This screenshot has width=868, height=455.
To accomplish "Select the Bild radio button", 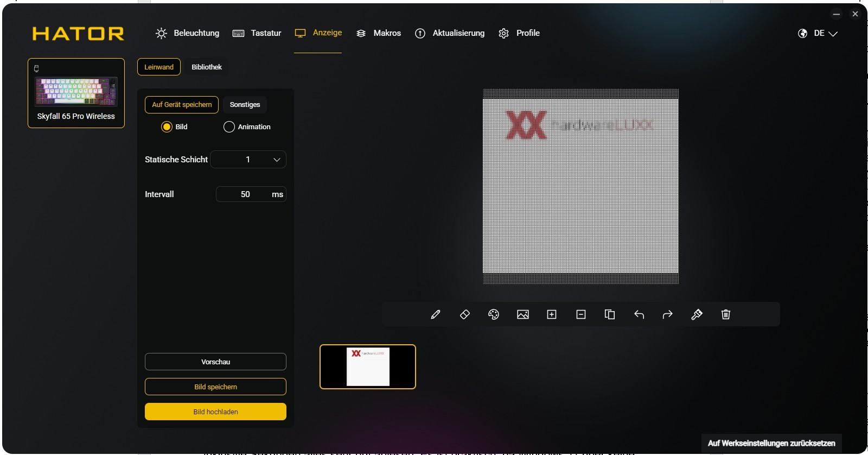I will coord(167,127).
